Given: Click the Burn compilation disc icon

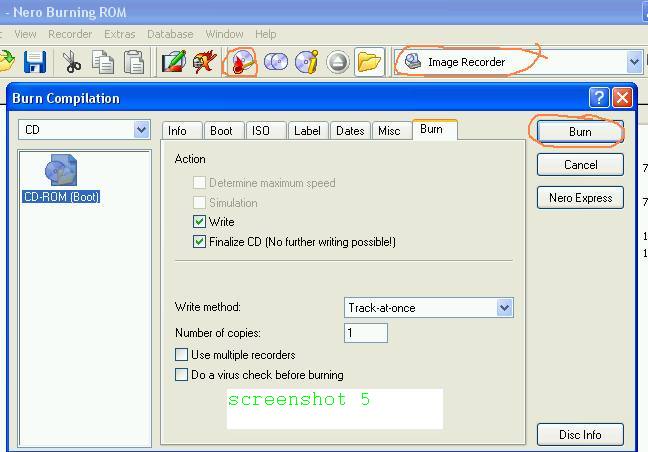Looking at the screenshot, I should click(241, 62).
